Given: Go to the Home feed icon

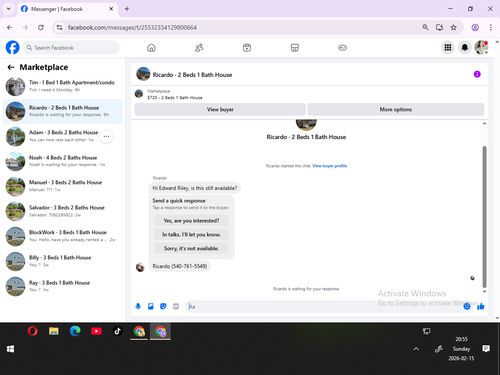Looking at the screenshot, I should 151,48.
